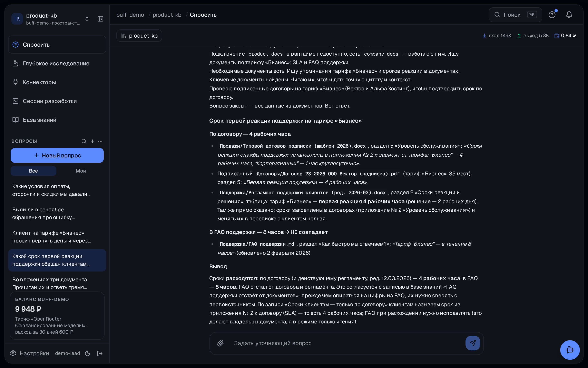The height and width of the screenshot is (368, 588).
Task: Click the 'Поддержка/FAQ поддержки.md' file reference
Action: [x=257, y=244]
